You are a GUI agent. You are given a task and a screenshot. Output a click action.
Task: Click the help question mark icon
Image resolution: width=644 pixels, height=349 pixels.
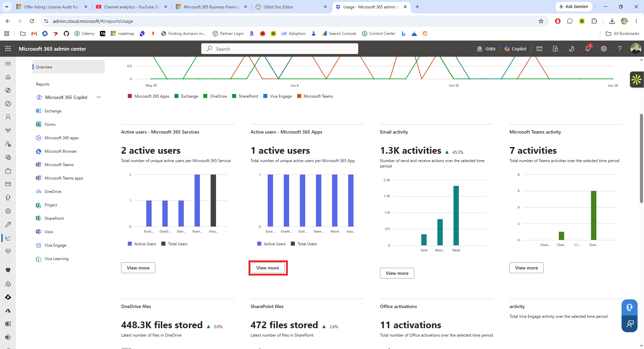click(620, 49)
